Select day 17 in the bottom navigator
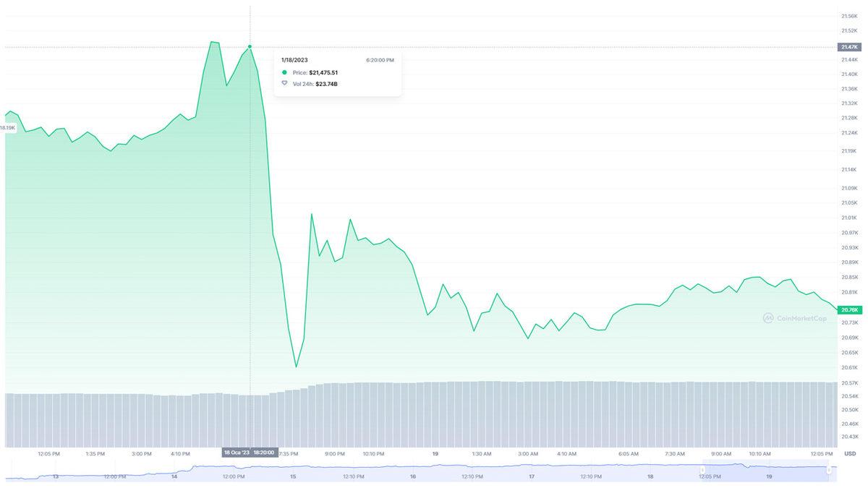Image resolution: width=868 pixels, height=488 pixels. point(532,477)
